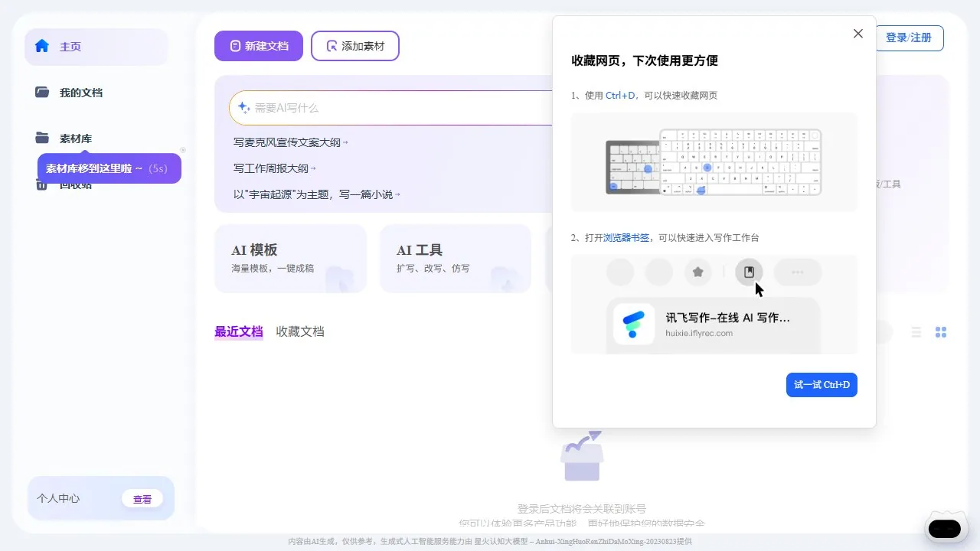Click the star icon in the browser illustration
Image resolution: width=980 pixels, height=551 pixels.
pos(697,272)
